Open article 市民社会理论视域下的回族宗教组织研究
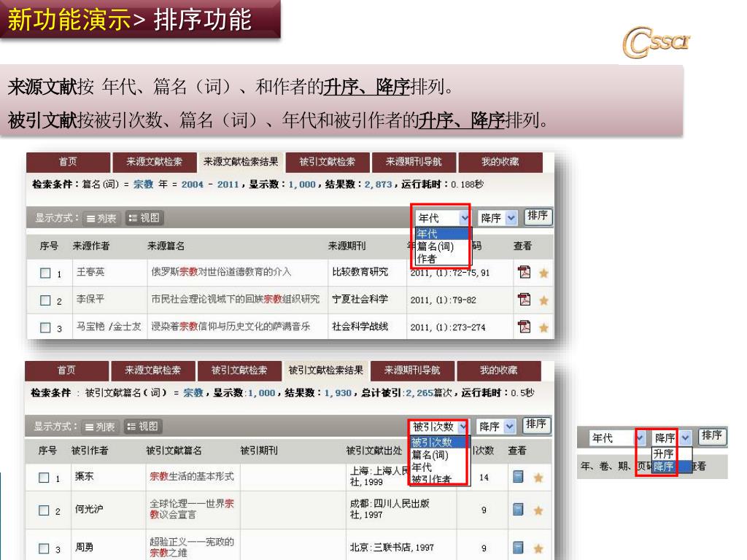The image size is (747, 560). pyautogui.click(x=236, y=299)
